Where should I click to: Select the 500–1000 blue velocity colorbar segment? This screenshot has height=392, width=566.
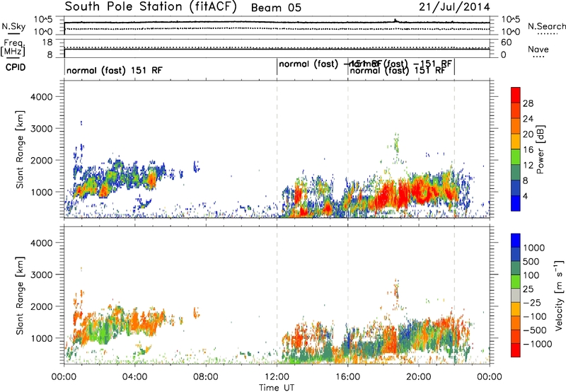click(516, 254)
